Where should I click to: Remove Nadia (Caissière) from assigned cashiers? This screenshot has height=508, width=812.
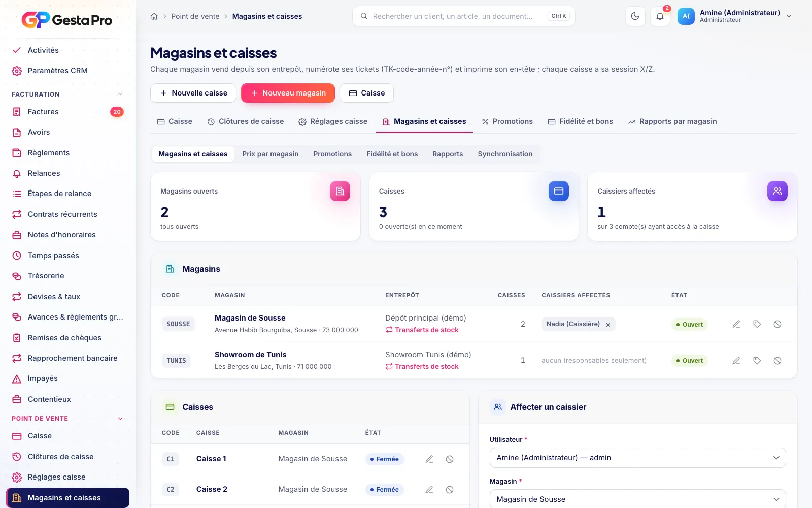pyautogui.click(x=608, y=325)
